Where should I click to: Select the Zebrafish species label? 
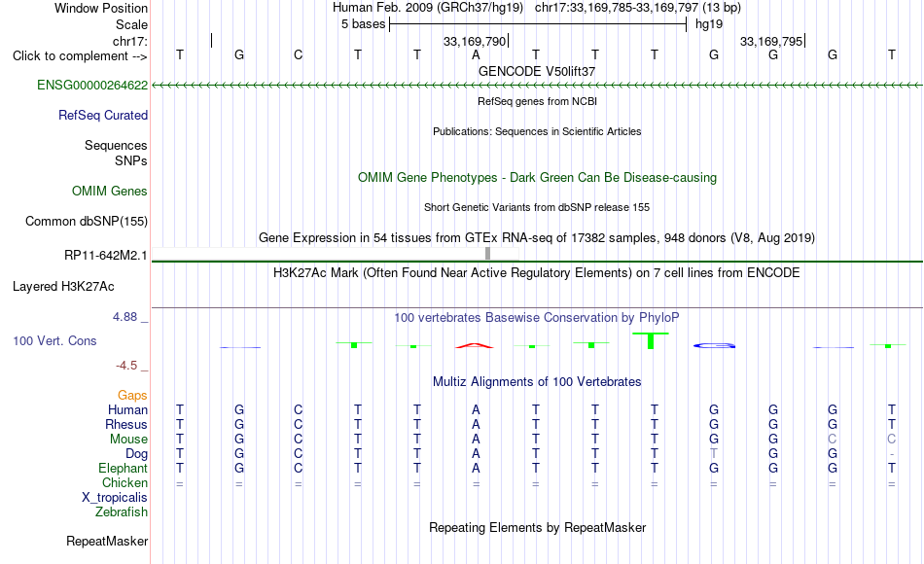tap(122, 511)
